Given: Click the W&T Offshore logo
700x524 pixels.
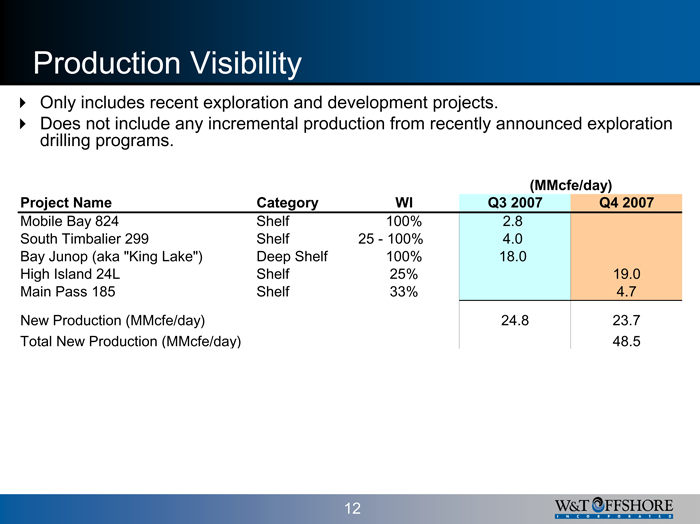Looking at the screenshot, I should point(612,508).
